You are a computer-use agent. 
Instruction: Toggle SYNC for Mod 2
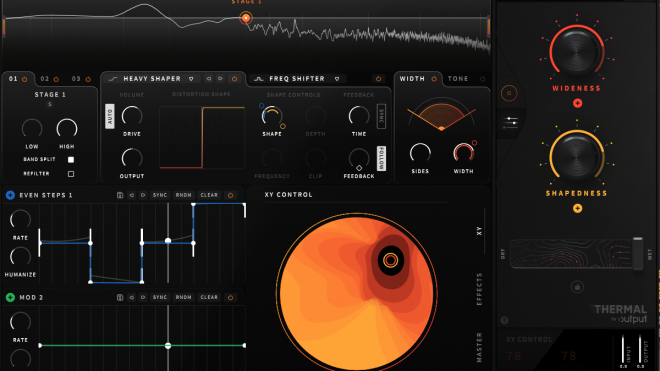click(x=160, y=297)
